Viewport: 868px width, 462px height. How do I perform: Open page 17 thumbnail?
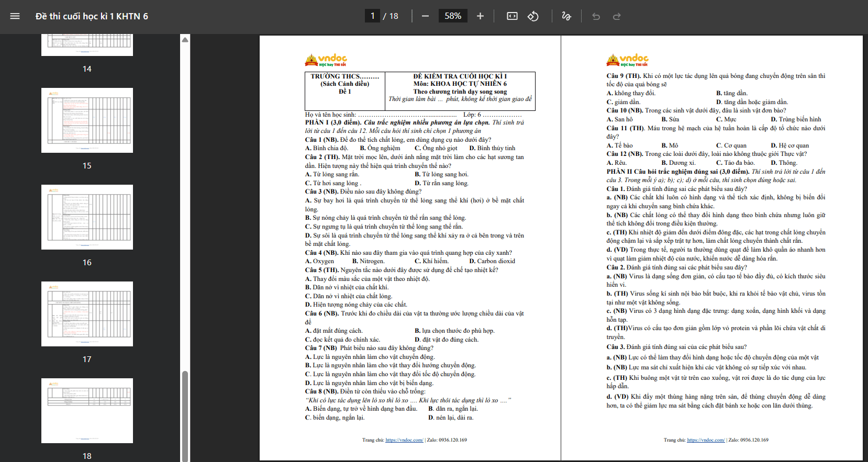(87, 314)
